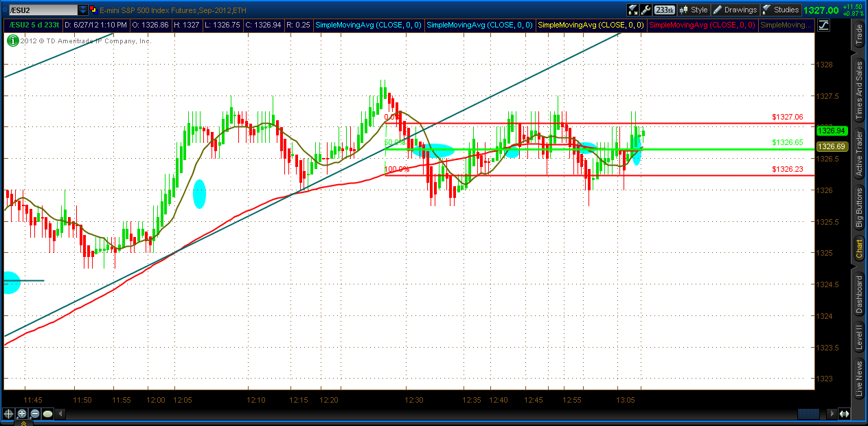The width and height of the screenshot is (868, 426).
Task: Click the right scroll arrow at bottom
Action: (833, 414)
